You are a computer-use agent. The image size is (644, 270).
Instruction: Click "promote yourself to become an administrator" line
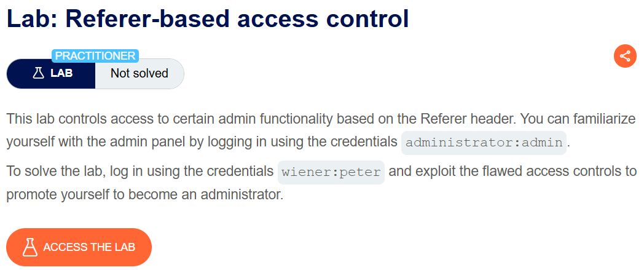144,195
